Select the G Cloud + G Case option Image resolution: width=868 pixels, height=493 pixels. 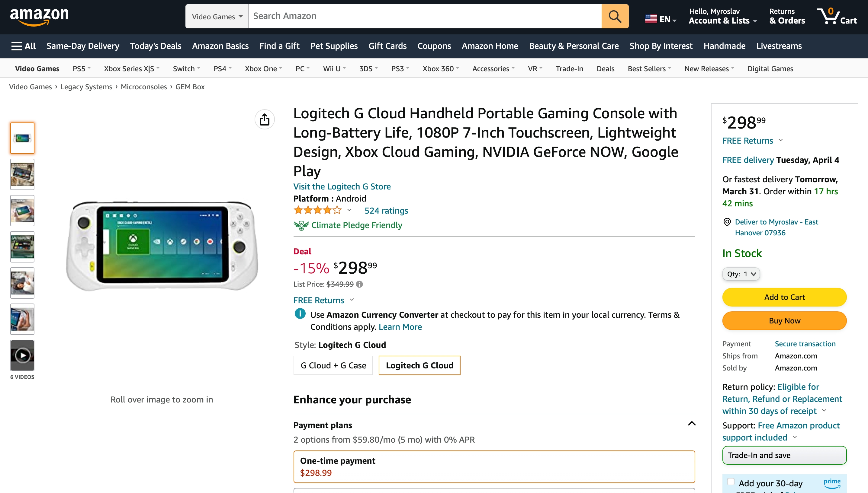click(x=332, y=366)
